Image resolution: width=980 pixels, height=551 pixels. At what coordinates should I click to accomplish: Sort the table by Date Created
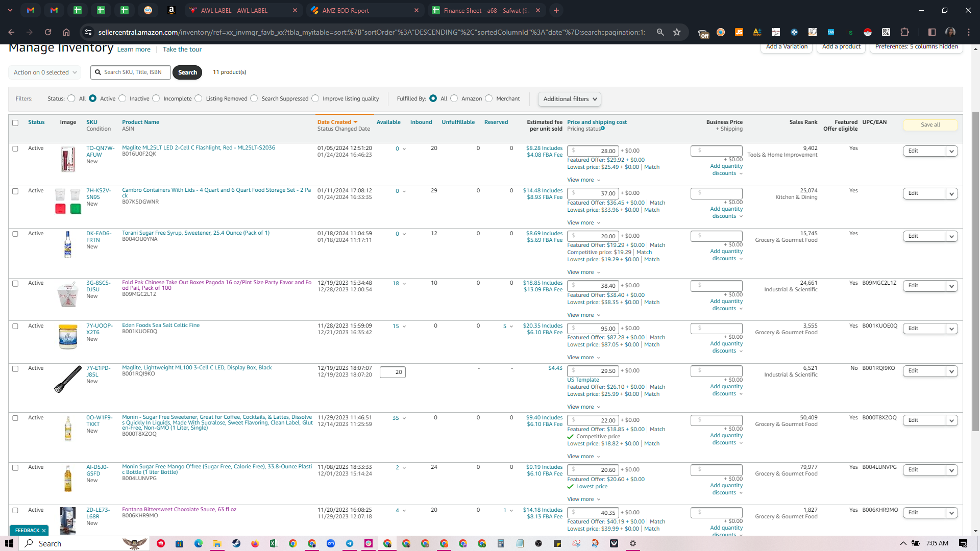click(x=337, y=122)
